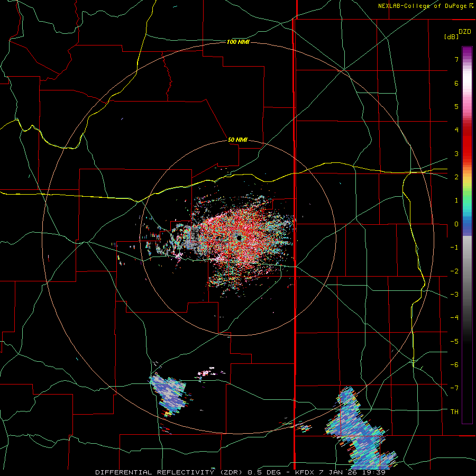
Task: Click the 3 value on the color scale
Action: coord(456,153)
